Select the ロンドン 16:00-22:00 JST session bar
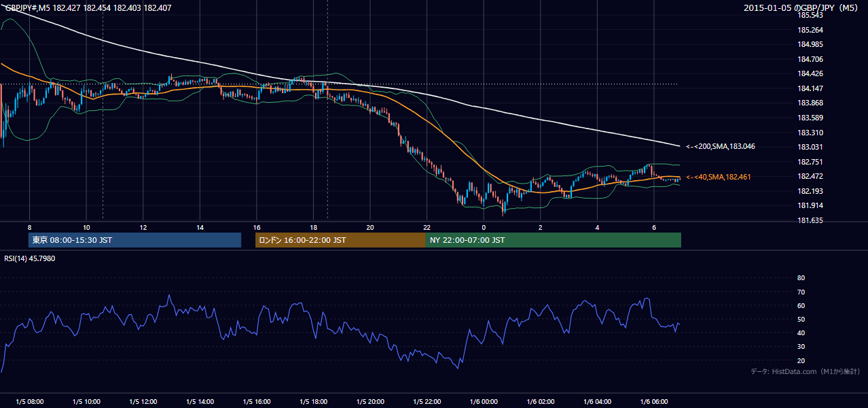868x408 pixels. pyautogui.click(x=340, y=240)
